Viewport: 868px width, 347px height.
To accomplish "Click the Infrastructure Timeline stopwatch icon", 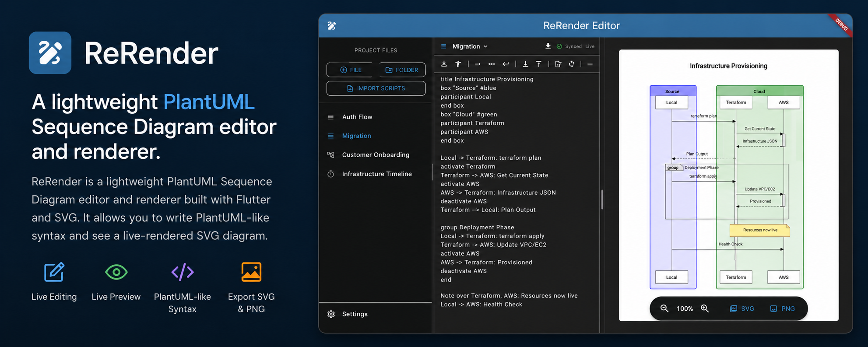I will 330,174.
